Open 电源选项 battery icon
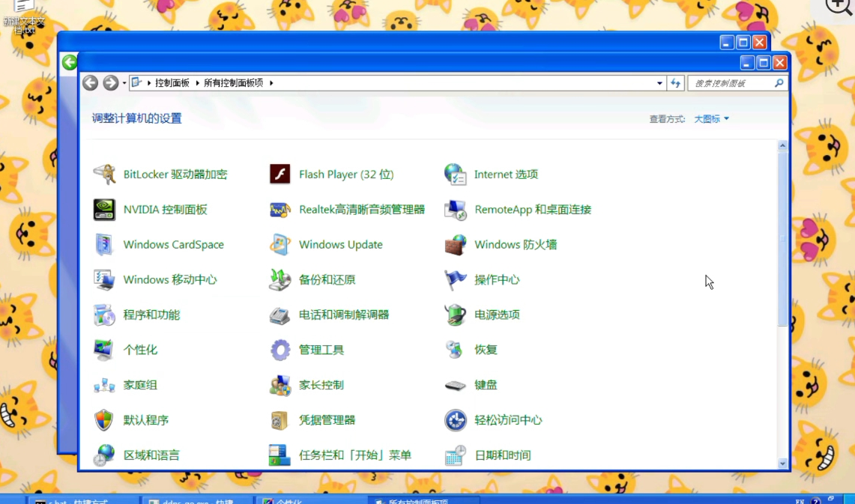Screen dimensions: 855x504 (x=456, y=315)
